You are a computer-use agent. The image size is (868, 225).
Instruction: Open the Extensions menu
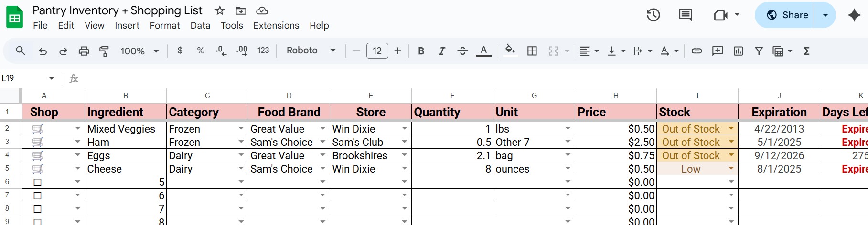[x=276, y=26]
